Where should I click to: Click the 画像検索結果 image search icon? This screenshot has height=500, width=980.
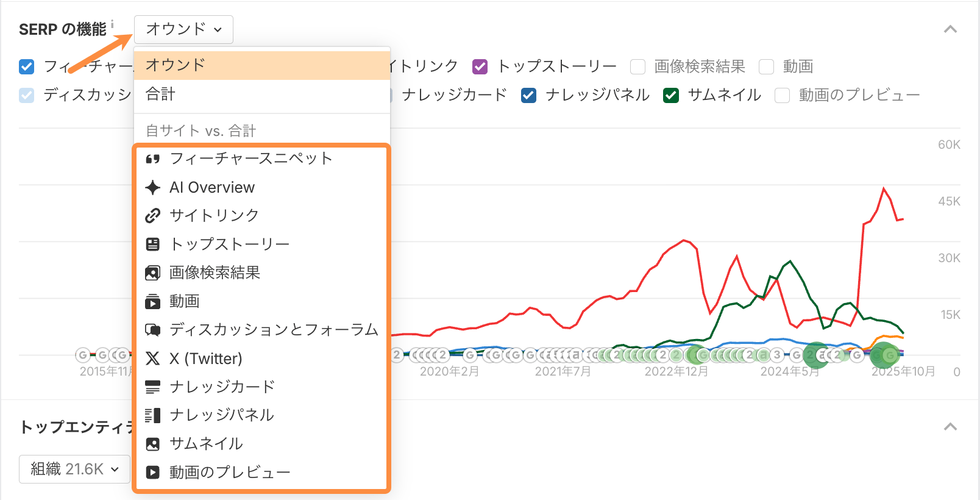pos(153,273)
